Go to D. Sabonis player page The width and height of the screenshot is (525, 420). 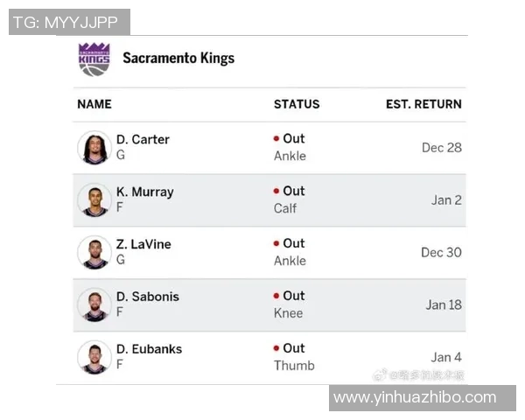[x=147, y=297]
